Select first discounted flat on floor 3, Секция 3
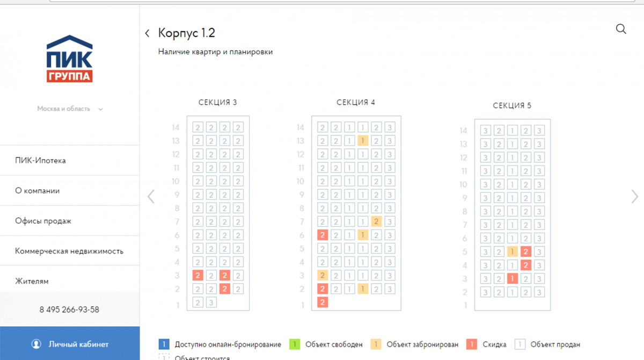644x360 pixels. pyautogui.click(x=198, y=276)
